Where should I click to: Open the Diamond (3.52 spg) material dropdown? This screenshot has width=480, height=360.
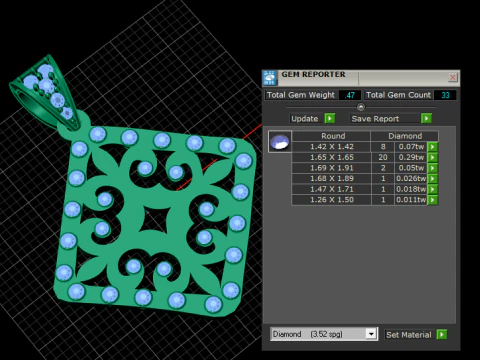tap(371, 334)
